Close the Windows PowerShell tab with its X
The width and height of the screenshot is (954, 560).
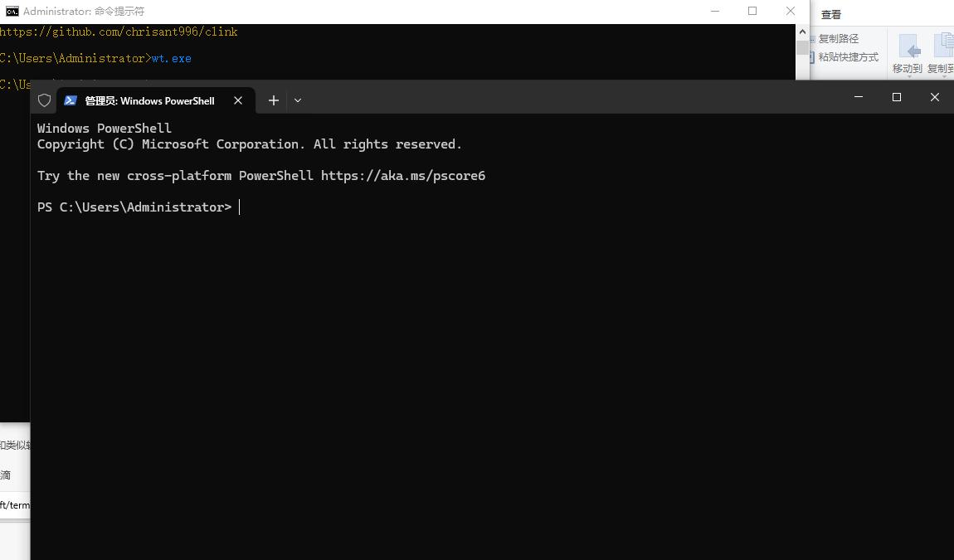coord(238,100)
